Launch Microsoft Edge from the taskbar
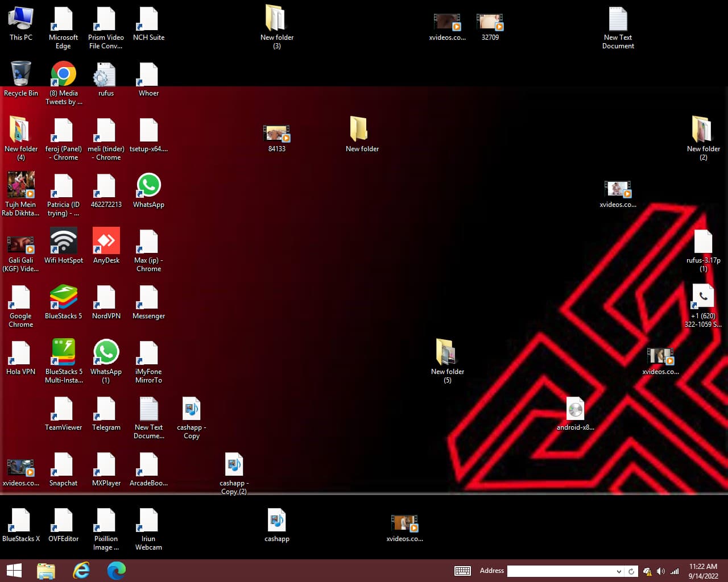The image size is (728, 582). click(x=116, y=571)
